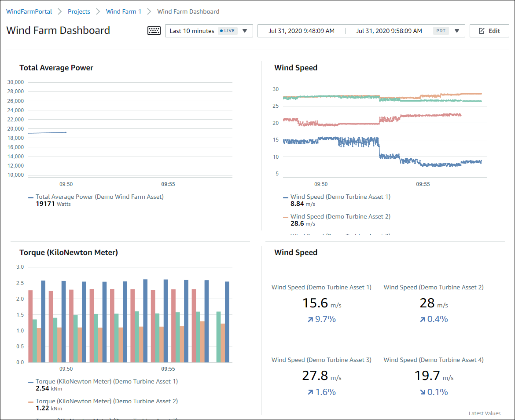The image size is (515, 420).
Task: Expand the caret next to the date range fields
Action: pyautogui.click(x=456, y=31)
